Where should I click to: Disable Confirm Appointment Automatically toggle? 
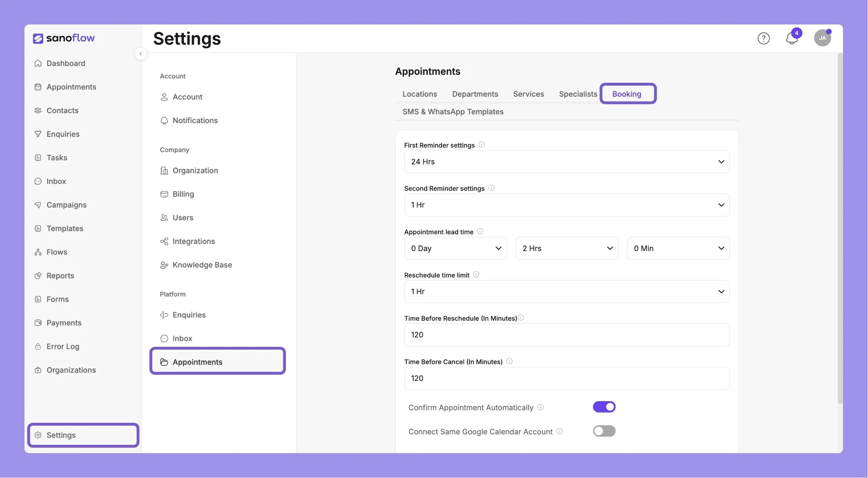coord(604,407)
